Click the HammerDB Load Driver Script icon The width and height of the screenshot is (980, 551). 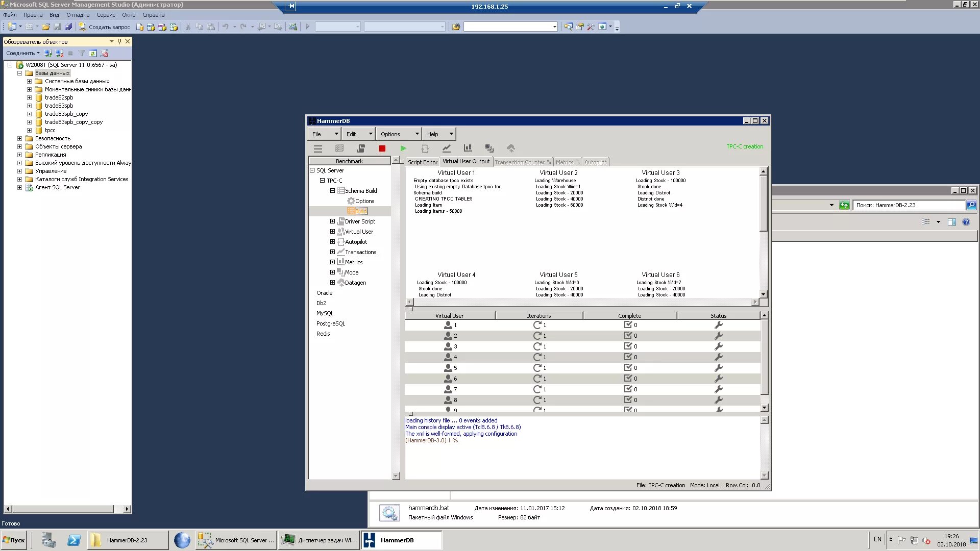pos(361,148)
